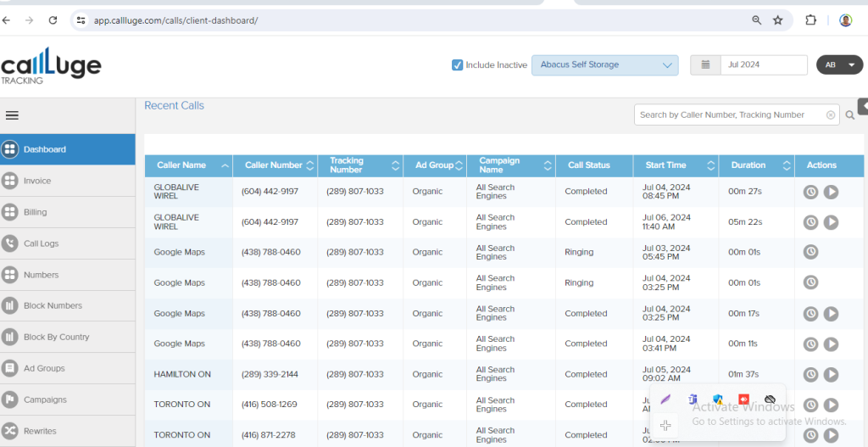Click the hamburger menu icon in sidebar
The height and width of the screenshot is (447, 868).
(12, 115)
